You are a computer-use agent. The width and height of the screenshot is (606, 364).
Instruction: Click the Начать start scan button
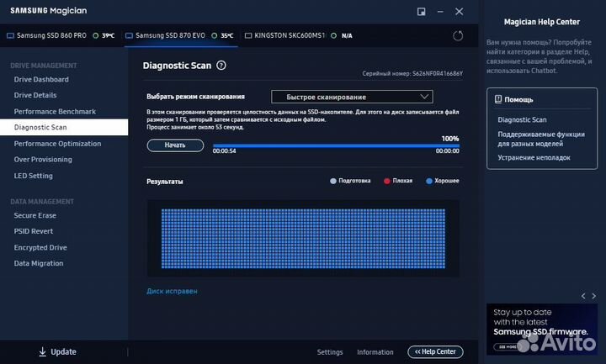tap(175, 145)
